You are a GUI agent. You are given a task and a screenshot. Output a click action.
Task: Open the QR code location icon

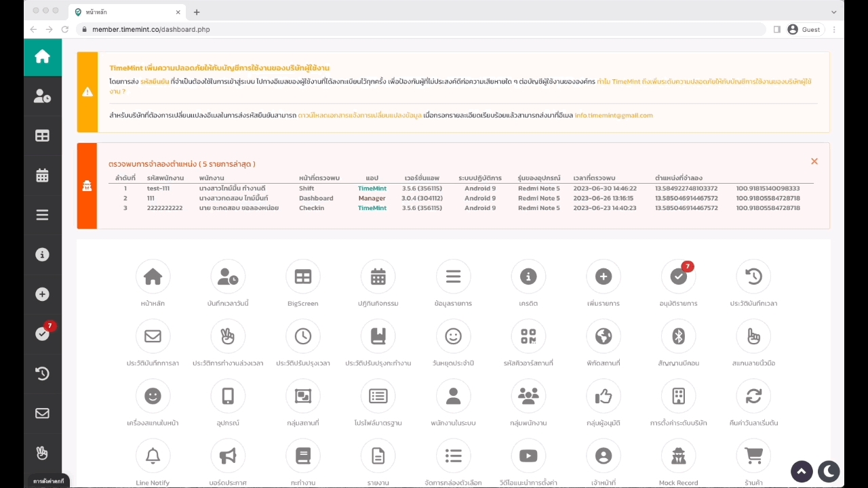point(528,336)
